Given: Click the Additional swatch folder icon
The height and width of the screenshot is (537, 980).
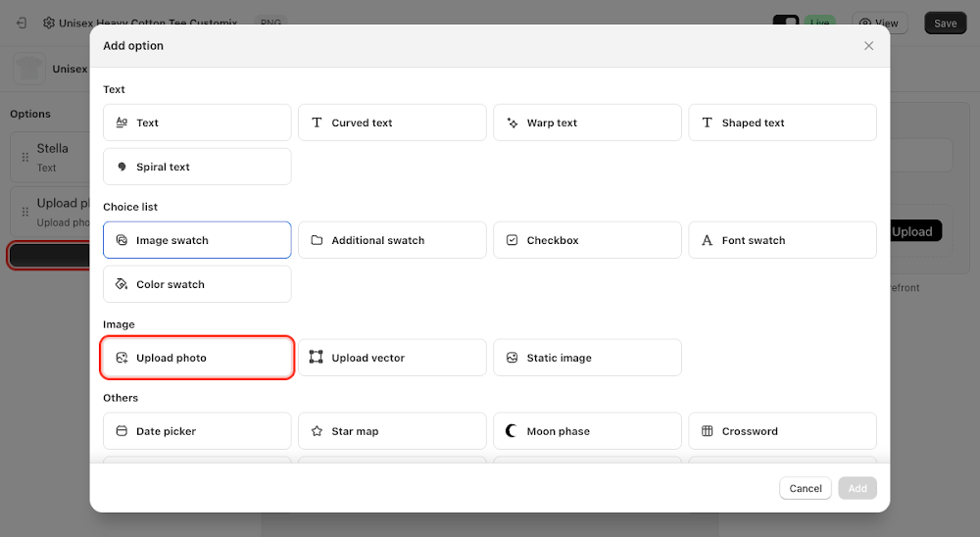Looking at the screenshot, I should [317, 240].
